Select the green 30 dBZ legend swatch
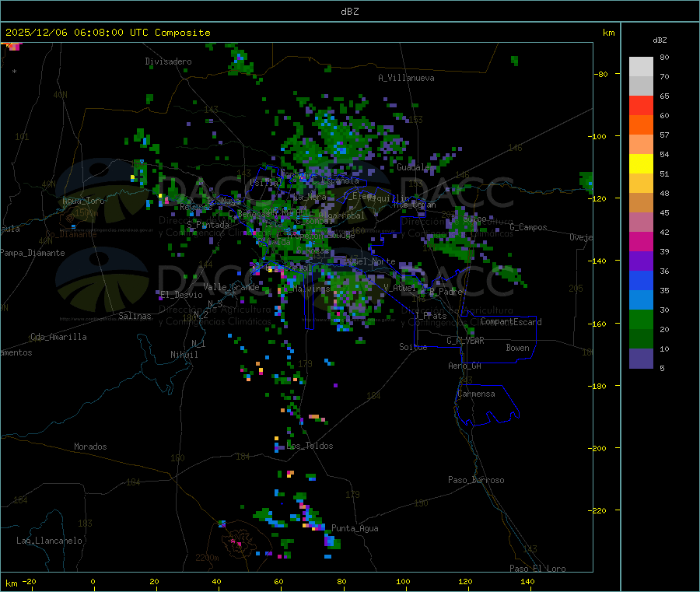Screen dimensions: 700x592 641,319
